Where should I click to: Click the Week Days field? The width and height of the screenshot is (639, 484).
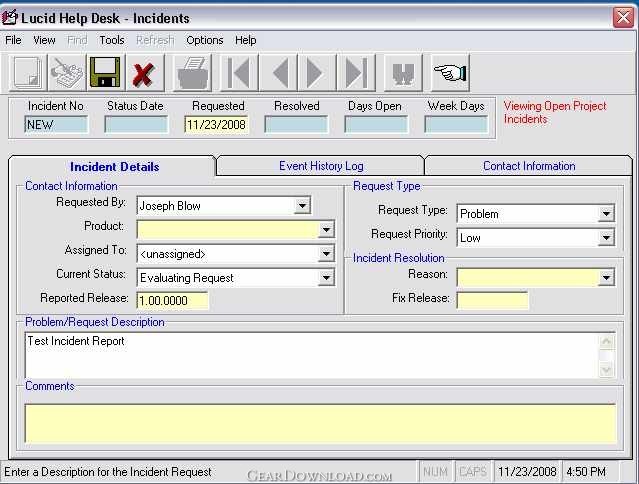[x=456, y=125]
